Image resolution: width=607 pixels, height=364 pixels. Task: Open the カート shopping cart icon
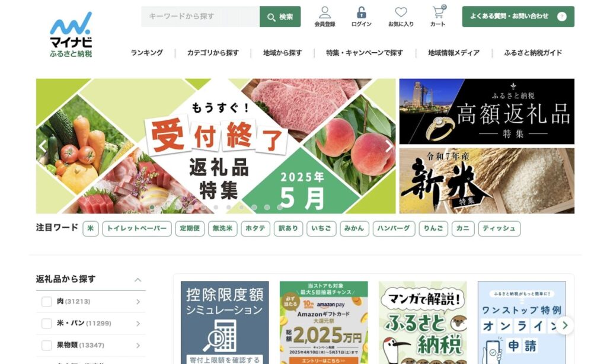438,12
